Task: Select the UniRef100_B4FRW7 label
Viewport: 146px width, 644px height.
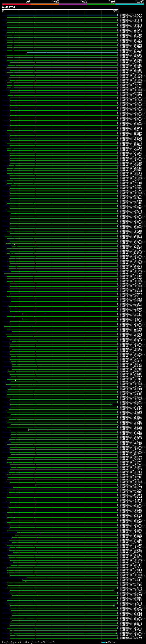Action: [131, 48]
